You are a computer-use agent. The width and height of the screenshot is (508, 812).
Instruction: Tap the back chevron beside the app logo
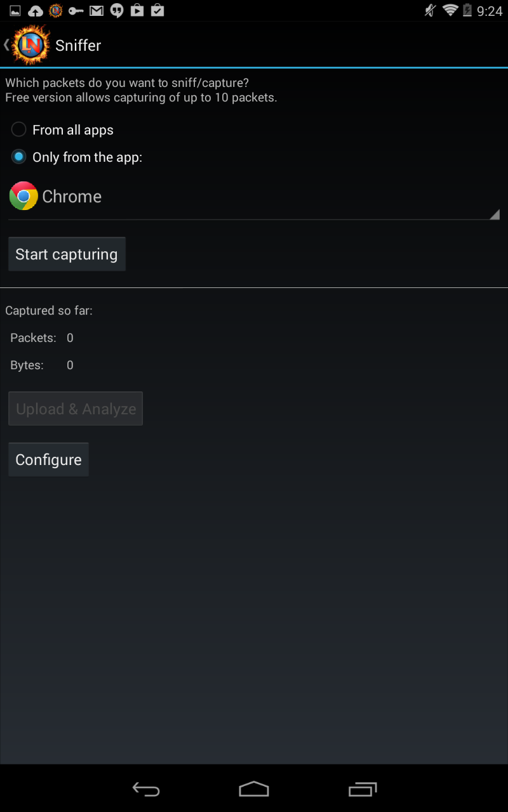pos(6,44)
